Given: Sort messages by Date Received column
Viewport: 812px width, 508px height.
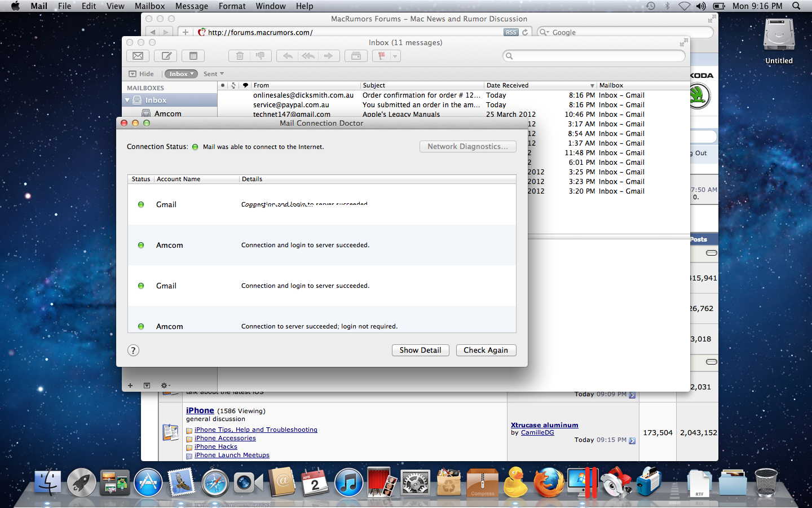Looking at the screenshot, I should [540, 85].
